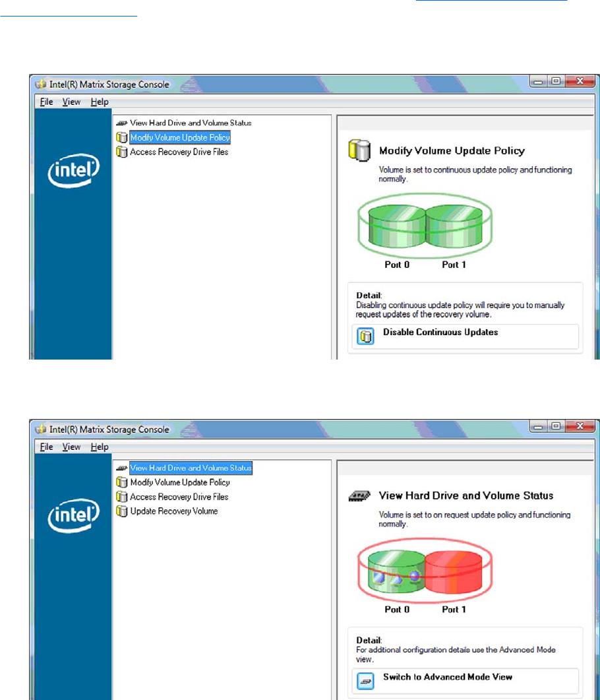Click 'Disabling continuous update policy' detail text
The image size is (600, 700).
[460, 310]
